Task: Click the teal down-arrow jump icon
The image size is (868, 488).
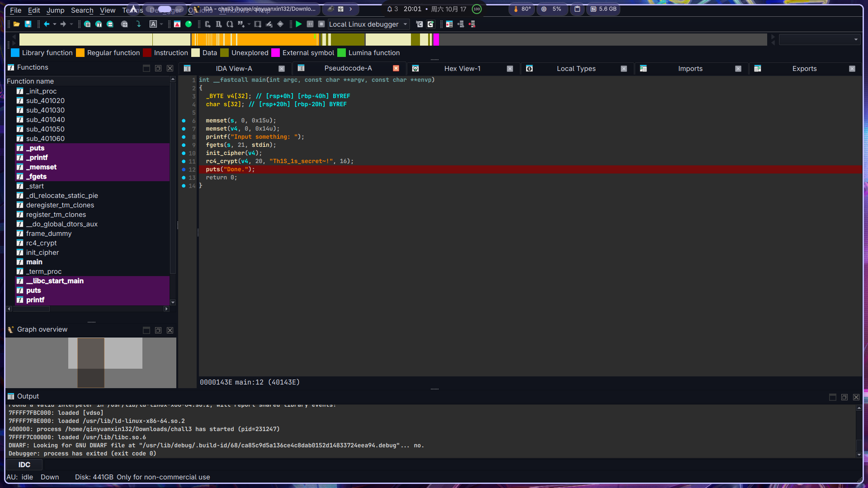Action: pyautogui.click(x=139, y=24)
